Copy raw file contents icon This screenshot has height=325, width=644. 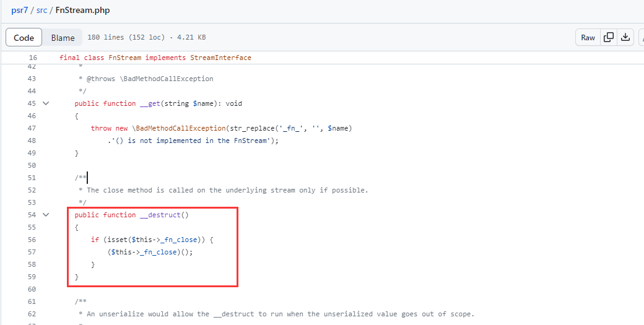click(609, 37)
